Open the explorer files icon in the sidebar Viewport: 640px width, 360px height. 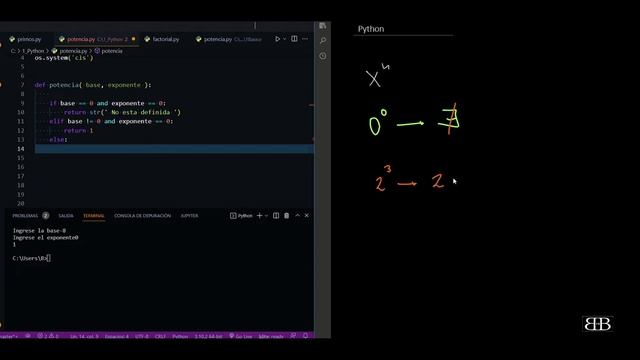323,26
